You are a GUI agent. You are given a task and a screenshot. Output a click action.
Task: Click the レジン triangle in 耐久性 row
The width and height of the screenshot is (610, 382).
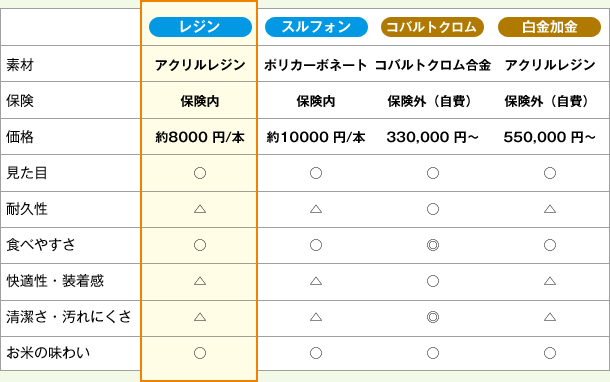tap(200, 209)
